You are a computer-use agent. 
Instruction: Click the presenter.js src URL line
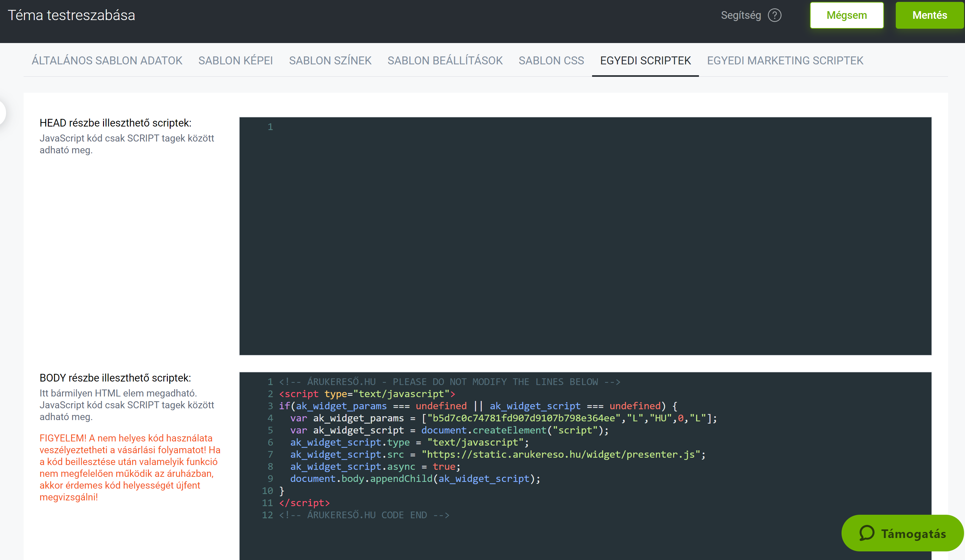498,455
